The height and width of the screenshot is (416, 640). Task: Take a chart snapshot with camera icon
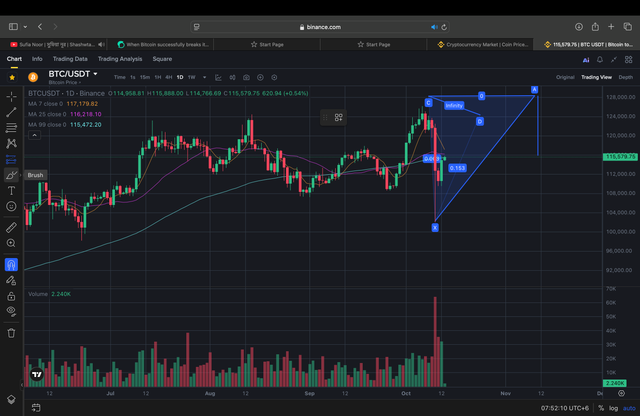246,77
